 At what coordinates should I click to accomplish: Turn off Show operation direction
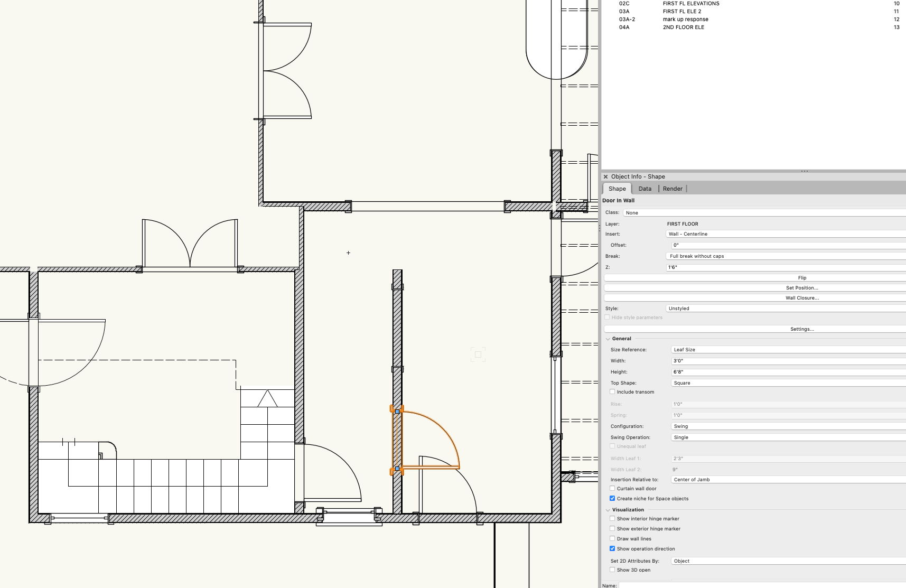tap(612, 549)
